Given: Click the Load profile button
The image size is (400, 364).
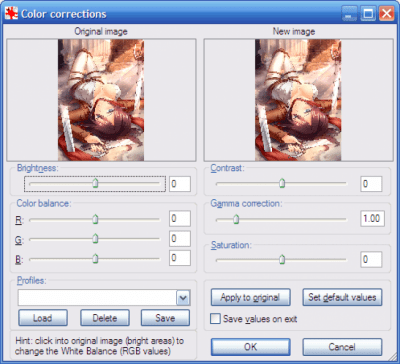Looking at the screenshot, I should pyautogui.click(x=43, y=318).
